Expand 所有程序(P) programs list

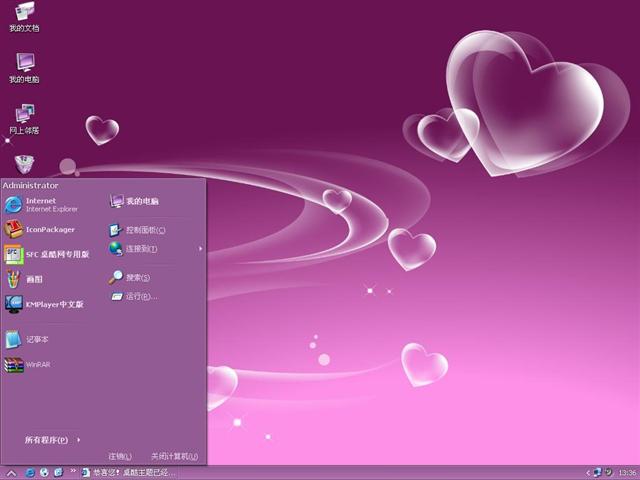pyautogui.click(x=52, y=440)
